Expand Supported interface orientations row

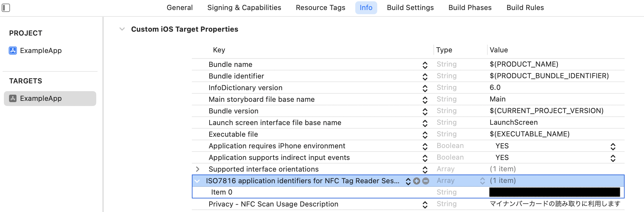198,169
